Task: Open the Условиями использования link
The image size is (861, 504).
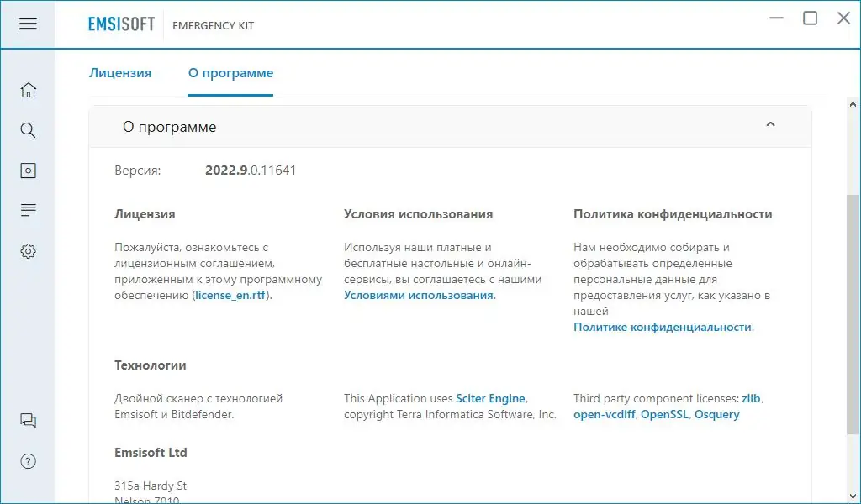Action: [x=418, y=296]
